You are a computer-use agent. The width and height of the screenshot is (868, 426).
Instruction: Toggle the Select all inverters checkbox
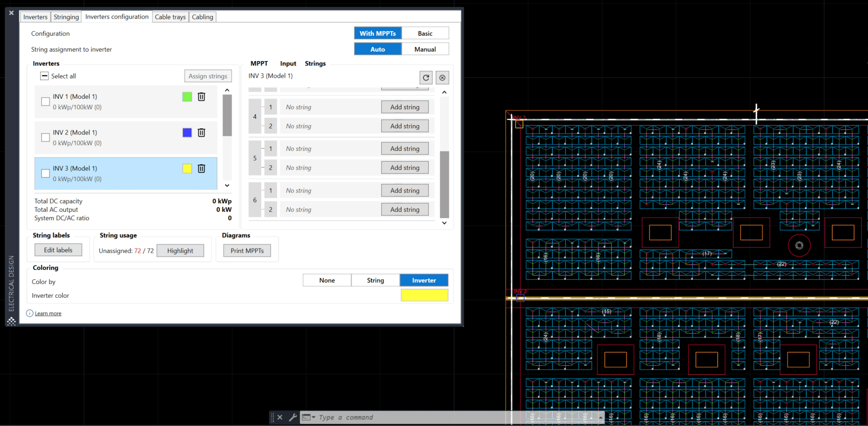pos(45,76)
